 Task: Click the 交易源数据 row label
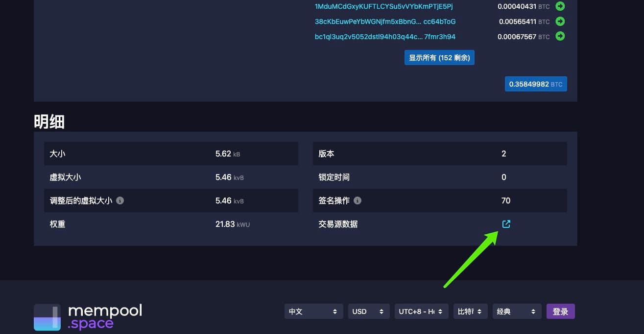point(338,224)
